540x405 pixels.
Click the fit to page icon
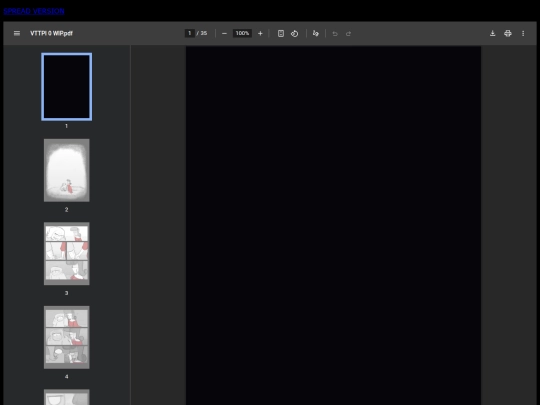(281, 33)
